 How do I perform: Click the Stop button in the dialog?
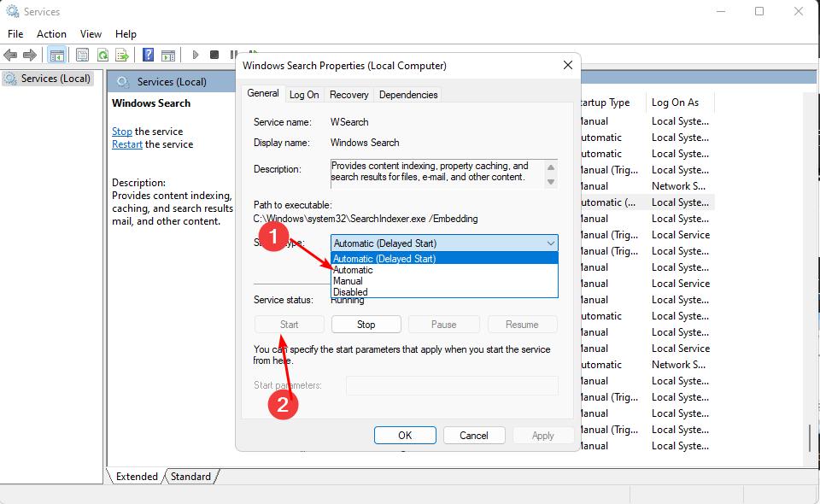(x=366, y=324)
